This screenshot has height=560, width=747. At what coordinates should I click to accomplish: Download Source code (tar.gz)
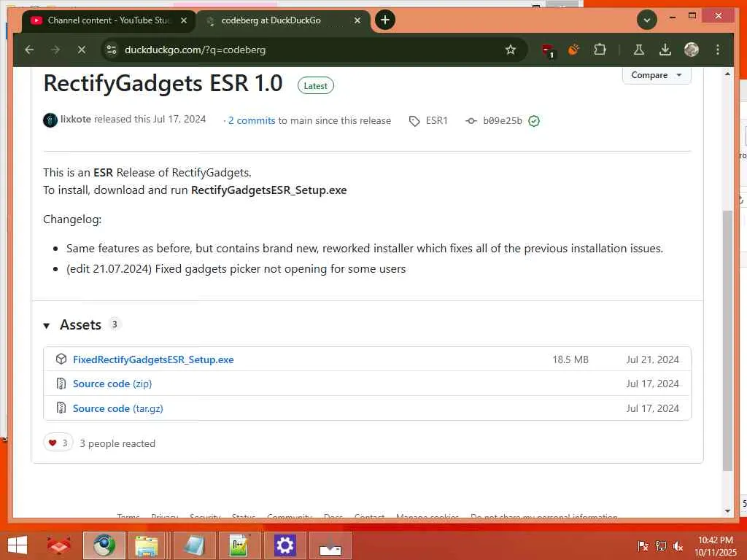(118, 408)
